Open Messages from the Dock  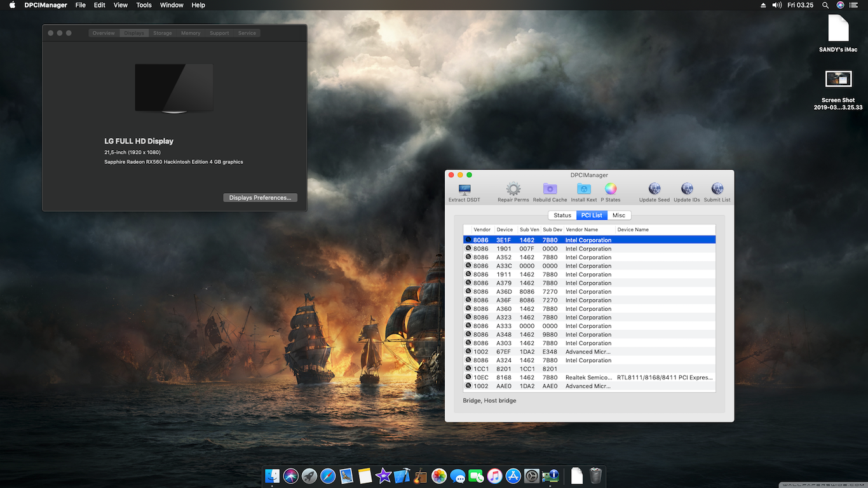coord(458,476)
